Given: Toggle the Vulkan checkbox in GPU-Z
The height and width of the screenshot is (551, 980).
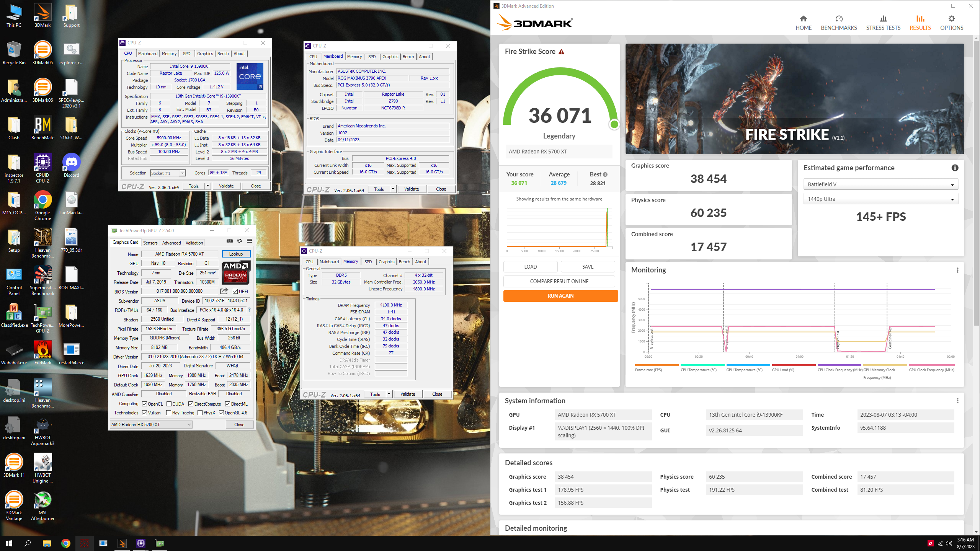Looking at the screenshot, I should click(x=144, y=413).
